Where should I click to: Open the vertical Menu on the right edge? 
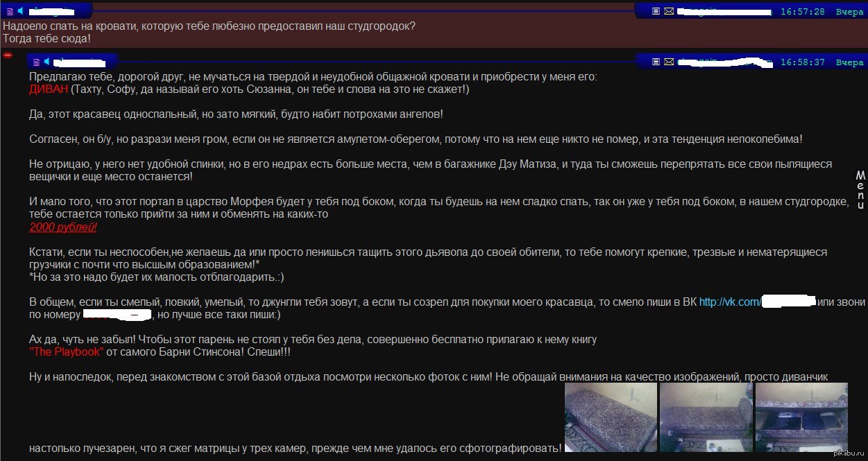(x=860, y=190)
